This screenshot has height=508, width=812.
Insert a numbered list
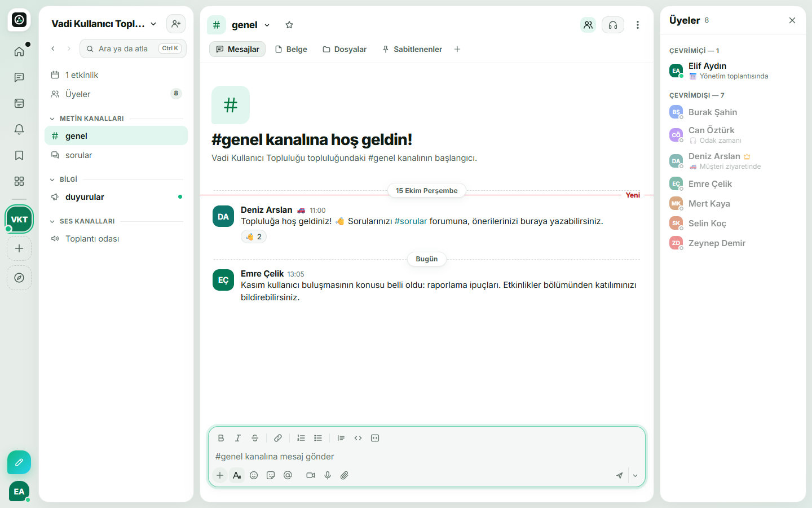301,438
